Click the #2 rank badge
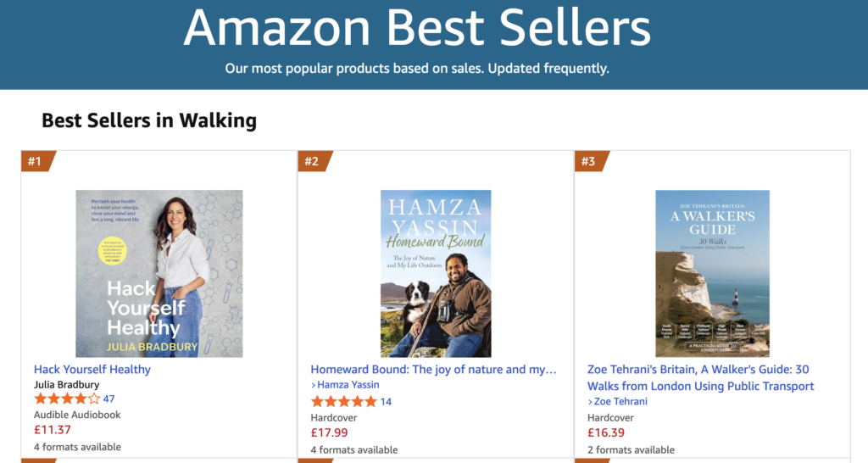Viewport: 868px width, 463px height. click(313, 161)
